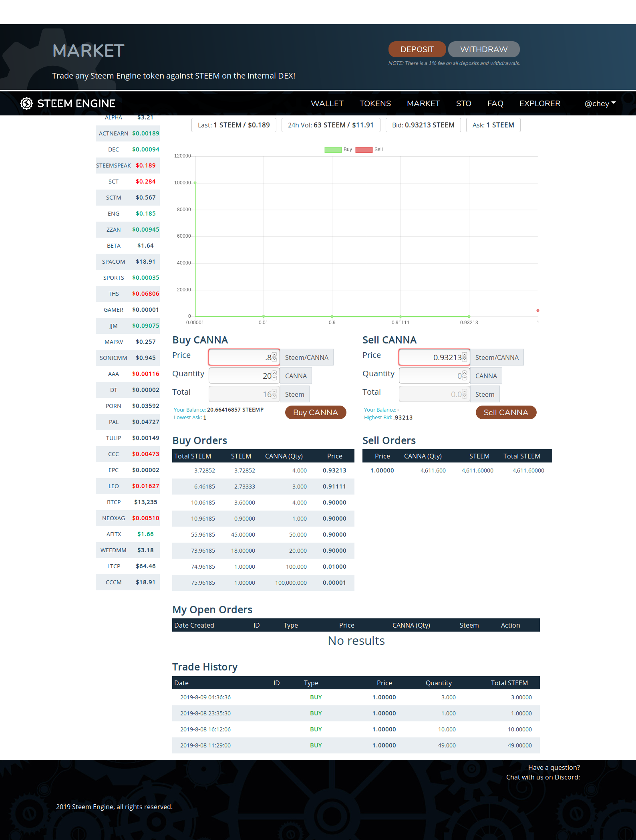Click the Sell CANNA total field

click(434, 394)
